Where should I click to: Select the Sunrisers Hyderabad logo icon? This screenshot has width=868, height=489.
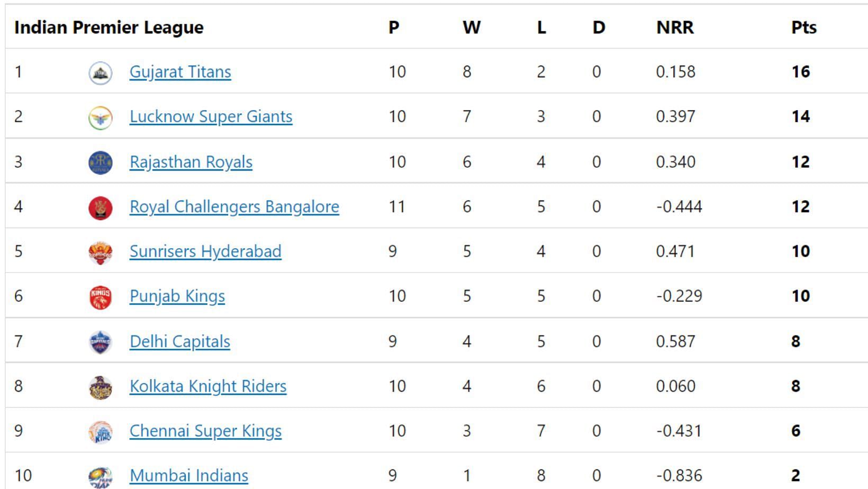pos(100,252)
